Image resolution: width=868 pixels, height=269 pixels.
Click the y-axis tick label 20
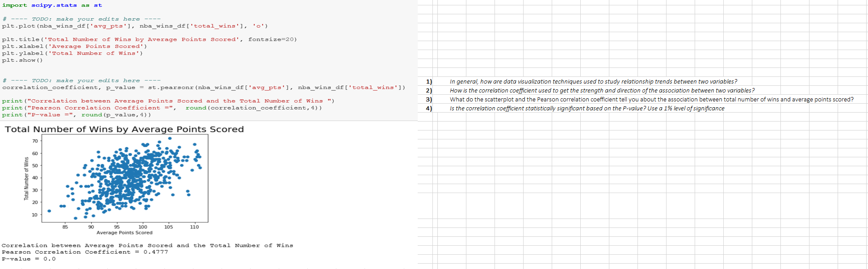pyautogui.click(x=35, y=202)
